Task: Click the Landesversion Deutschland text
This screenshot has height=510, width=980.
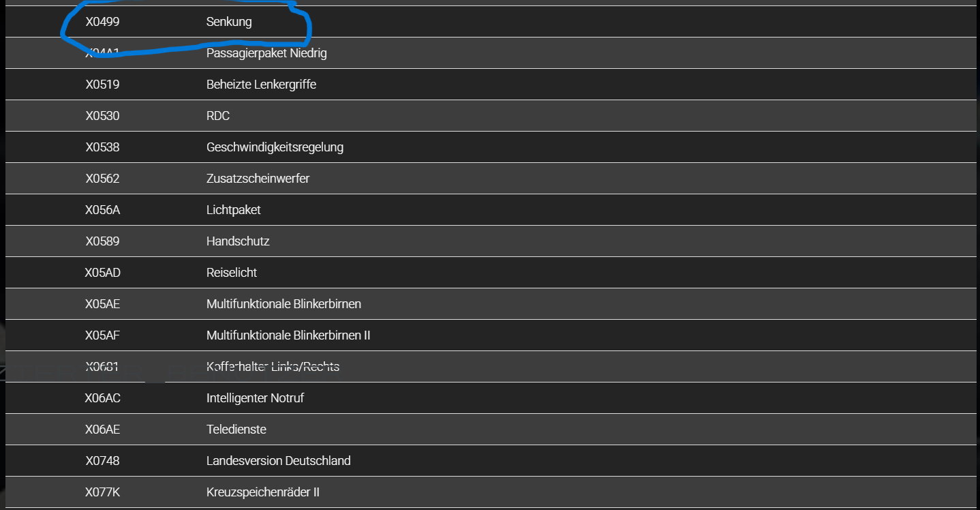Action: click(x=278, y=461)
